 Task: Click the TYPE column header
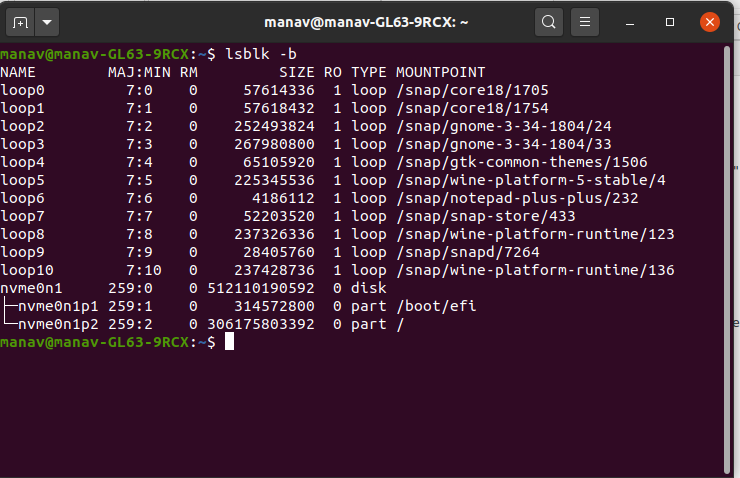click(x=369, y=72)
